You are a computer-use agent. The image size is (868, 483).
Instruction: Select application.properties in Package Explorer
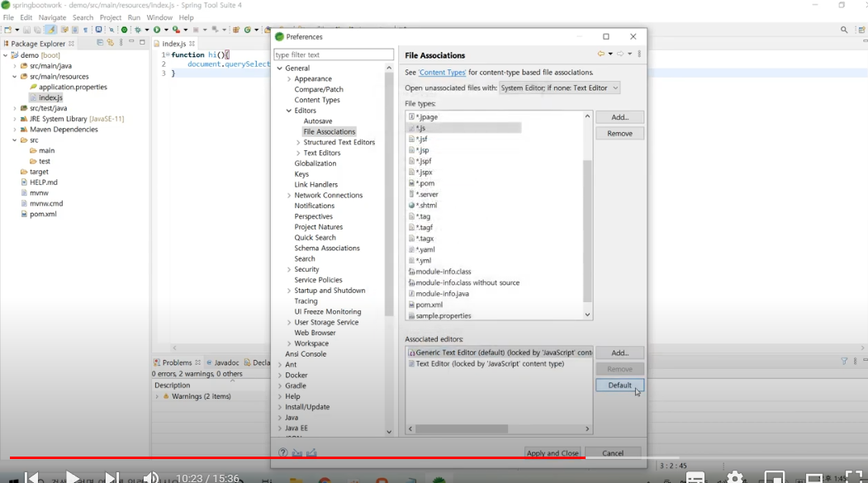coord(73,88)
